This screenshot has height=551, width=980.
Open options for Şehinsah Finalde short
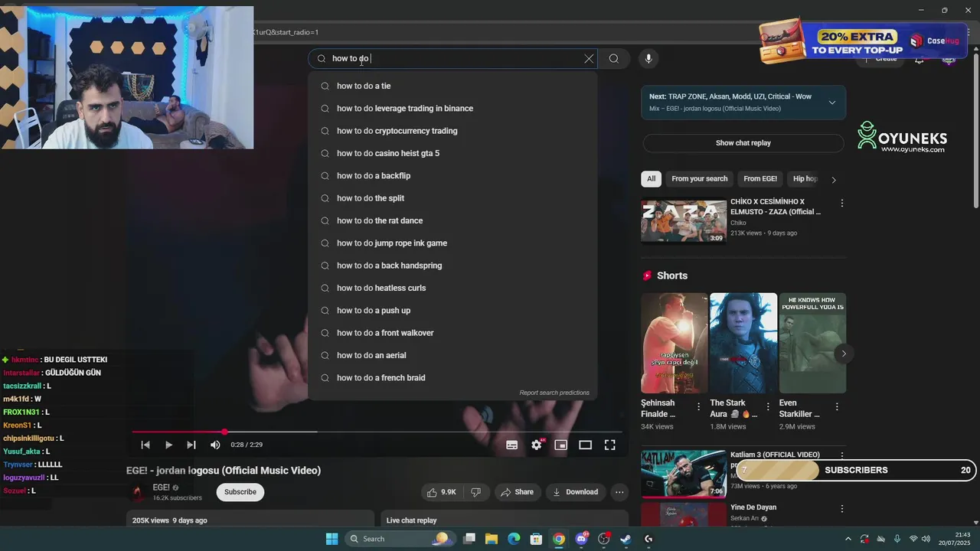point(698,407)
